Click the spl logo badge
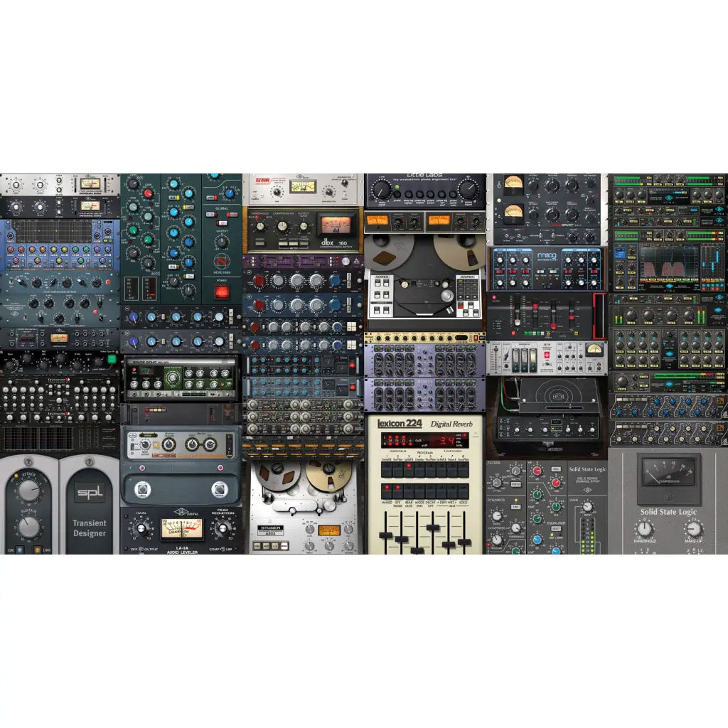Screen dimensions: 728x728 (90, 493)
